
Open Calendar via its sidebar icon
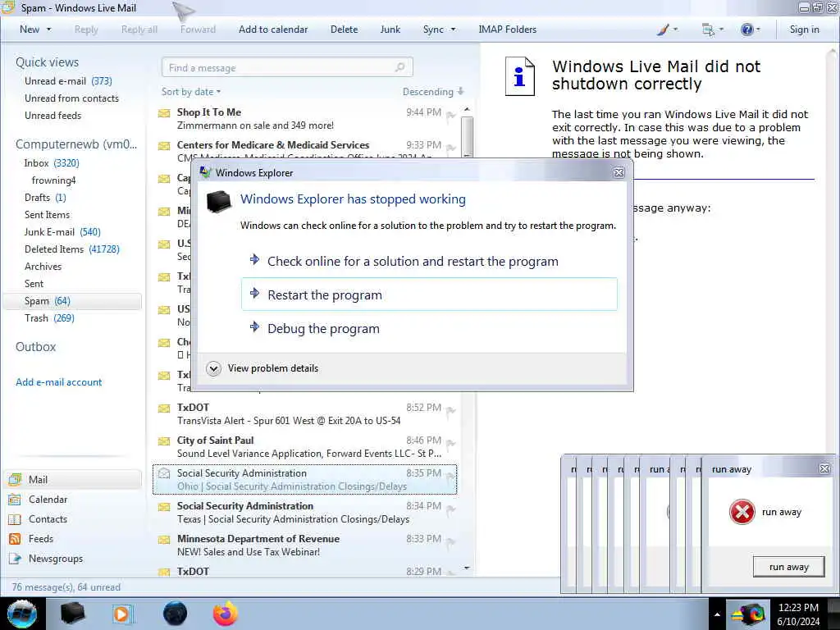[x=15, y=500]
